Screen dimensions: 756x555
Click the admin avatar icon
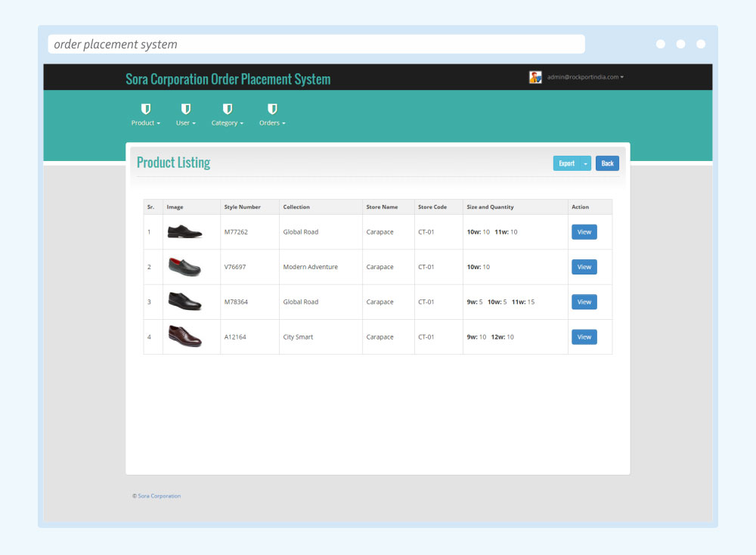[535, 77]
